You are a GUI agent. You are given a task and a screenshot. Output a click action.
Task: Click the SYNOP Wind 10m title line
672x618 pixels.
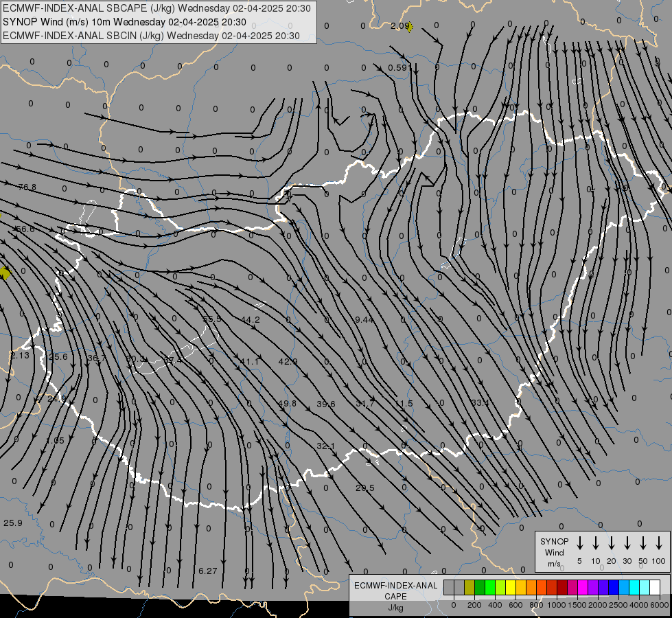click(124, 22)
